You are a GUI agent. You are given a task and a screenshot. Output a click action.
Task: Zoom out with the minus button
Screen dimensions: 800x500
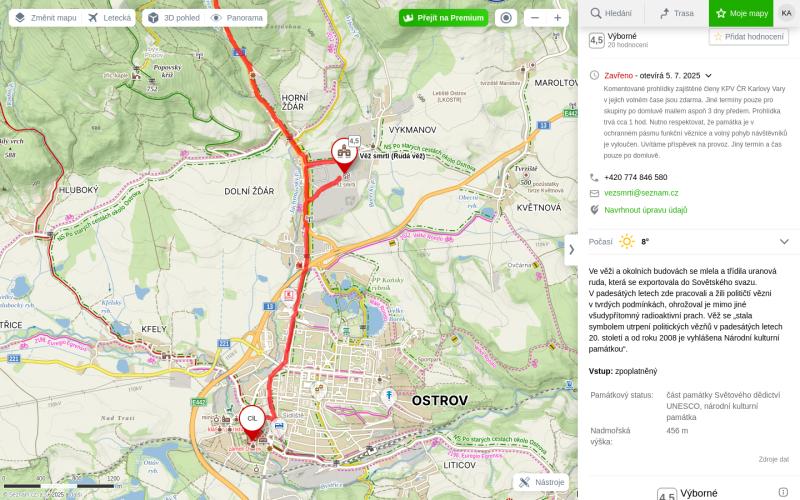click(535, 18)
